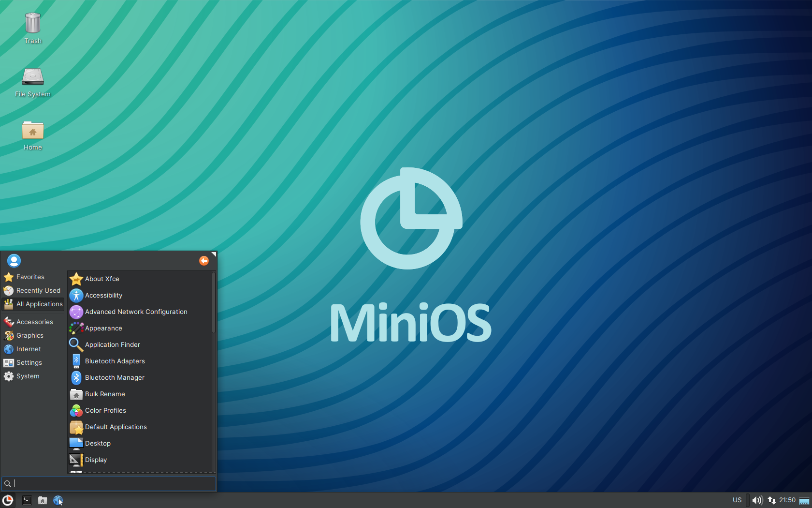Click the orange back arrow button in menu
Viewport: 812px width, 508px height.
204,261
